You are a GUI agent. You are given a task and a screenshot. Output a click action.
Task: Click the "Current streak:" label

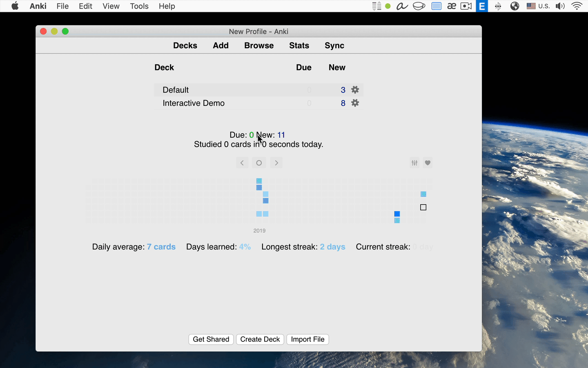[x=383, y=247]
